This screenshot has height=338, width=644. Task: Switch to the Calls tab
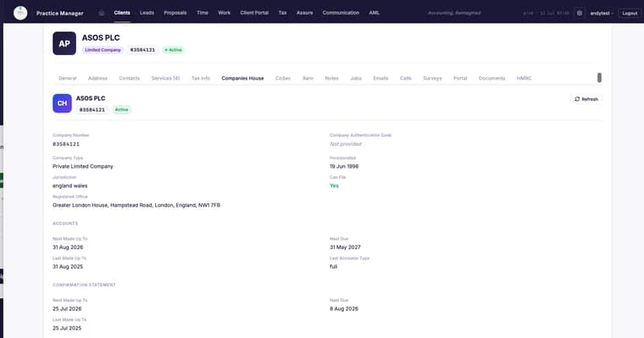pyautogui.click(x=405, y=78)
